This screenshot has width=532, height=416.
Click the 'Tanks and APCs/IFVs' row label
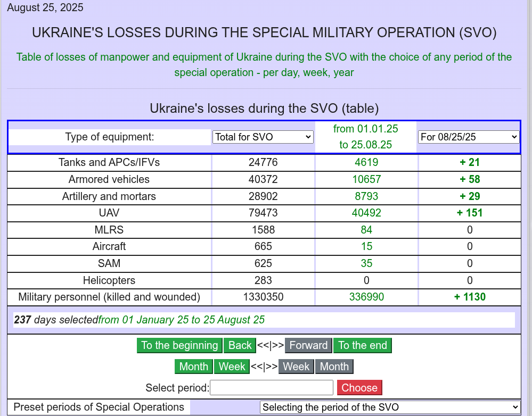pyautogui.click(x=109, y=162)
